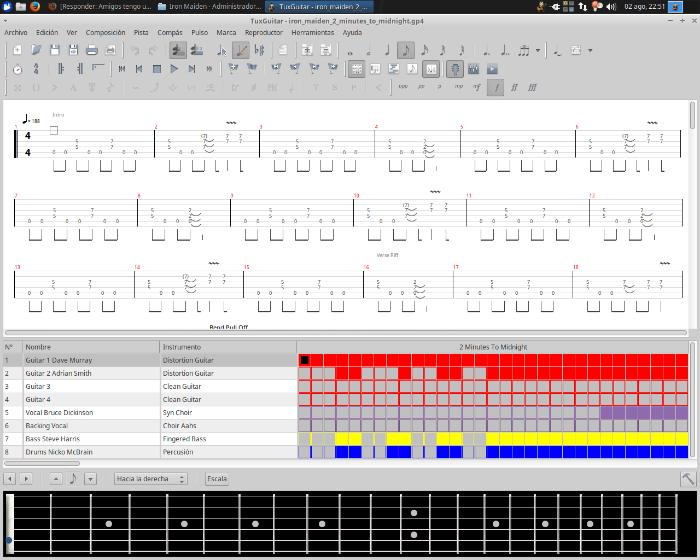Open marker list flag icon
Viewport: 700px width, 560px height.
tap(252, 69)
